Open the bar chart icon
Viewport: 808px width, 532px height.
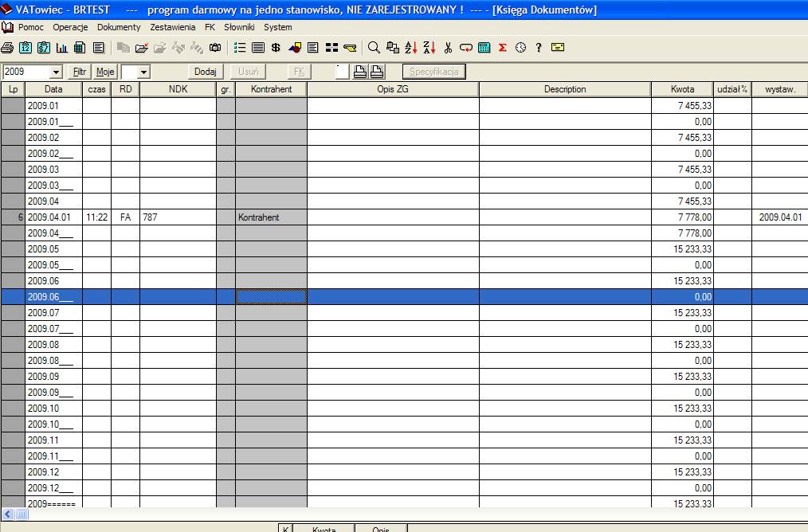click(x=62, y=48)
